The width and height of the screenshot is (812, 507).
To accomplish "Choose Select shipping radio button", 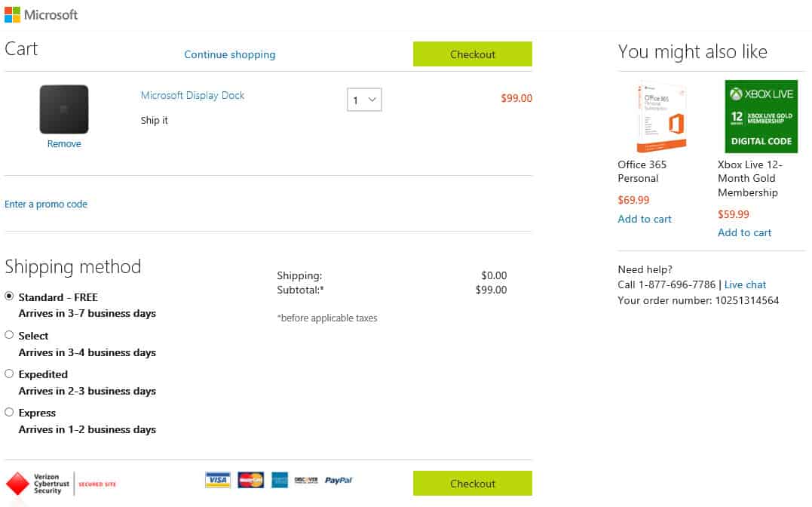I will pyautogui.click(x=9, y=335).
